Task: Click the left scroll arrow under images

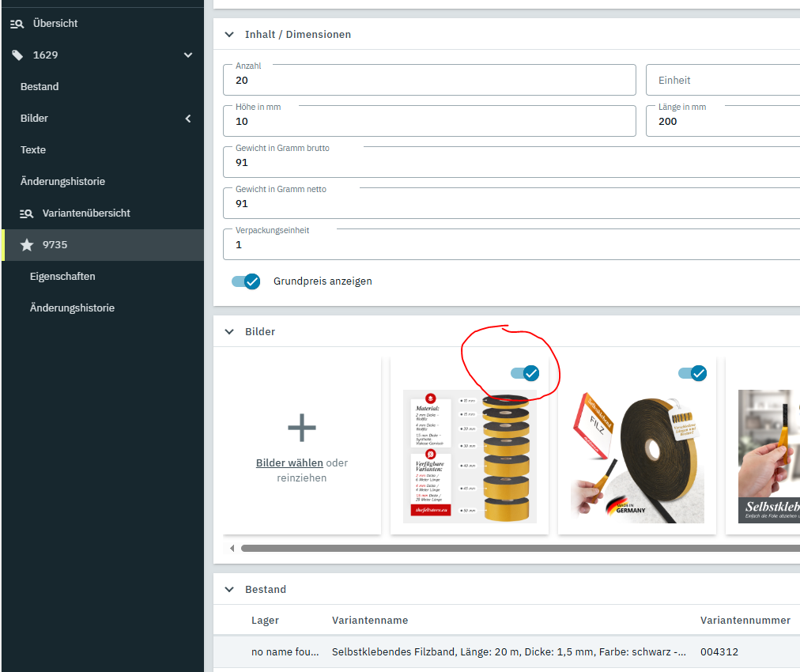Action: [232, 548]
